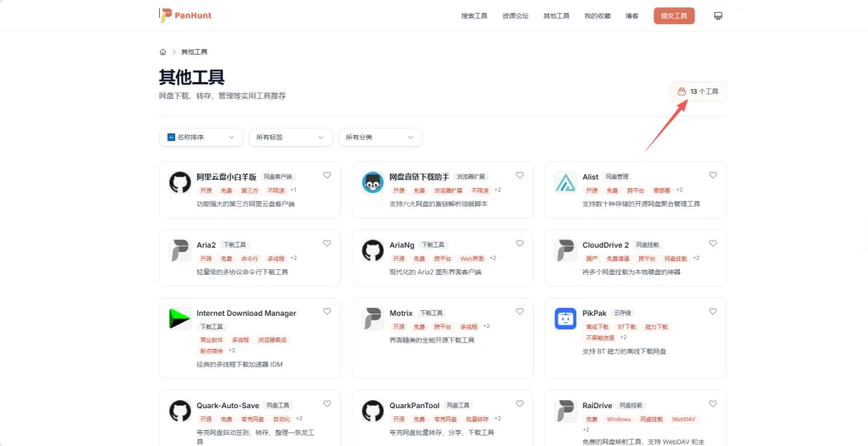This screenshot has width=868, height=446.
Task: Favorite PikPak with heart icon
Action: (713, 312)
